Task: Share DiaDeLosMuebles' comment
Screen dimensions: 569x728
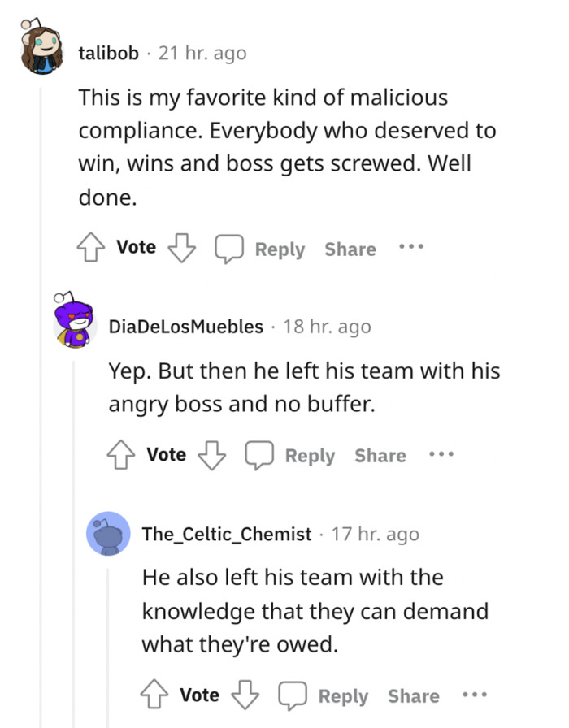Action: (380, 456)
